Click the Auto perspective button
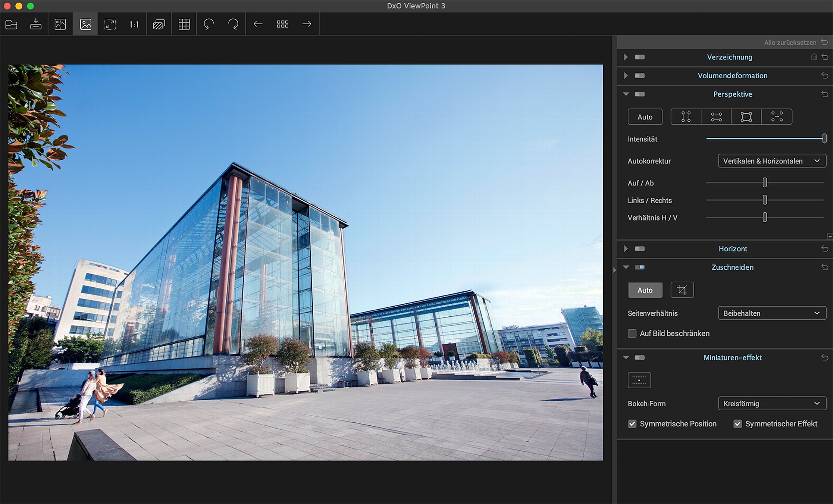The height and width of the screenshot is (504, 833). [x=645, y=117]
